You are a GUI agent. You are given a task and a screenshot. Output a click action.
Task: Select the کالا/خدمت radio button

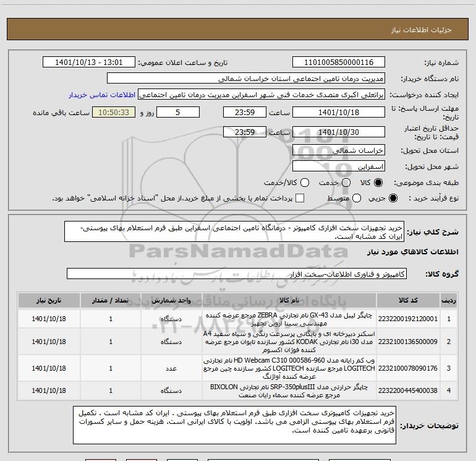[305, 183]
